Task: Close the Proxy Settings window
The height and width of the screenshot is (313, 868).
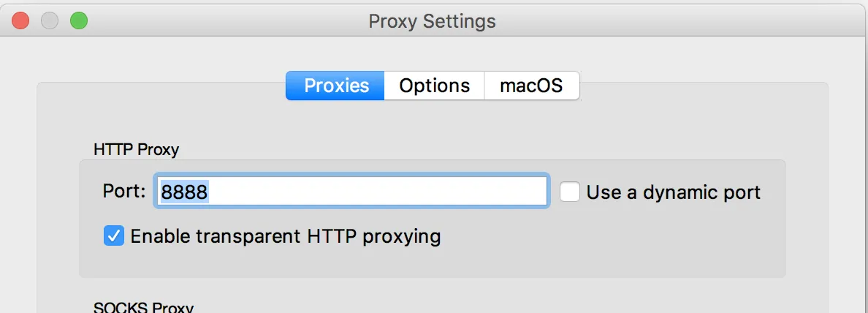Action: point(20,20)
